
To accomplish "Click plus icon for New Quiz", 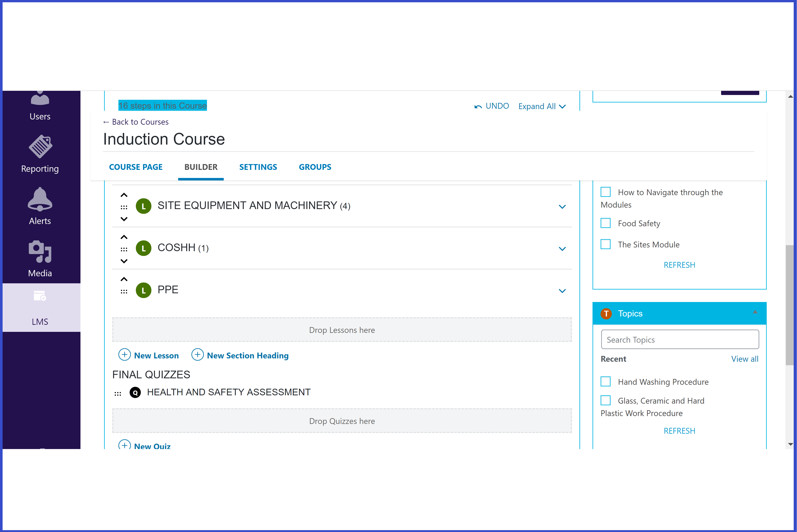I will click(x=124, y=445).
